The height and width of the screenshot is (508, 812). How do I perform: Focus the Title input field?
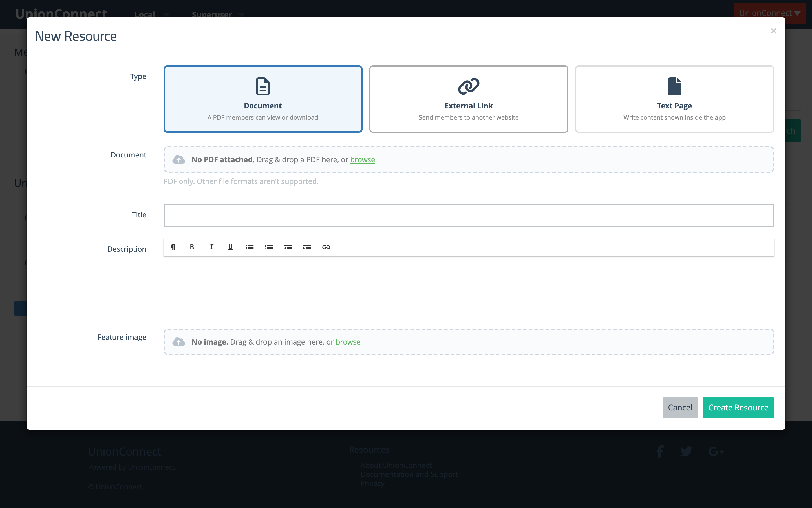[468, 215]
